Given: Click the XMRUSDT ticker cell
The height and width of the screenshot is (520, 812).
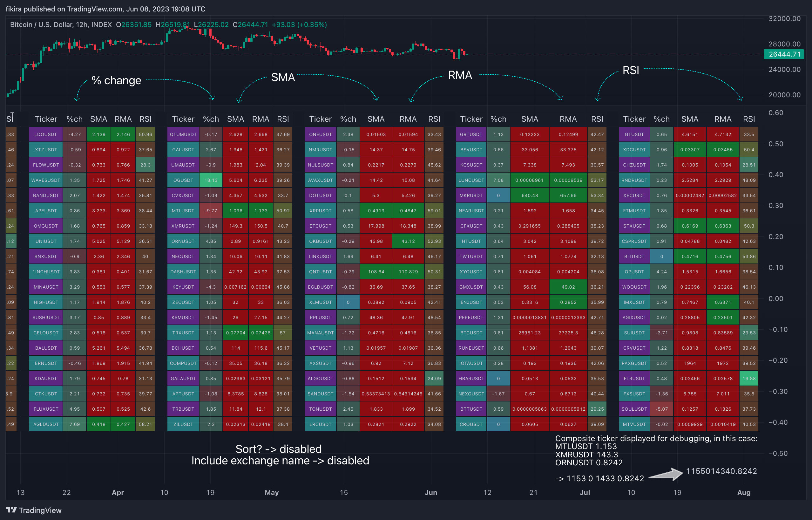Looking at the screenshot, I should [183, 226].
